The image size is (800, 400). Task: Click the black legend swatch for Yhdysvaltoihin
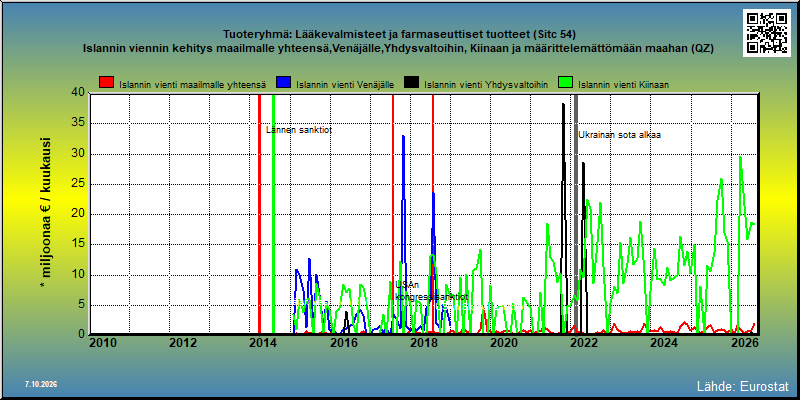coord(412,83)
